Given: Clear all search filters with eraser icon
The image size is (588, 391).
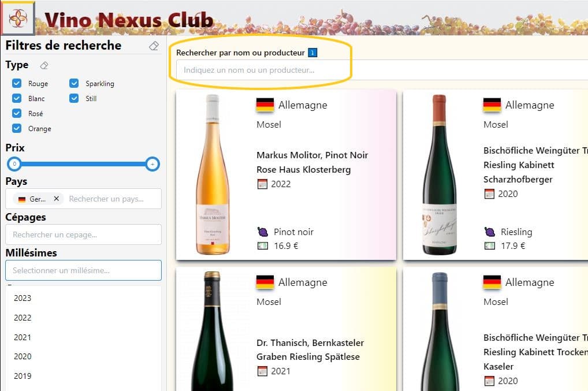Looking at the screenshot, I should pos(154,46).
